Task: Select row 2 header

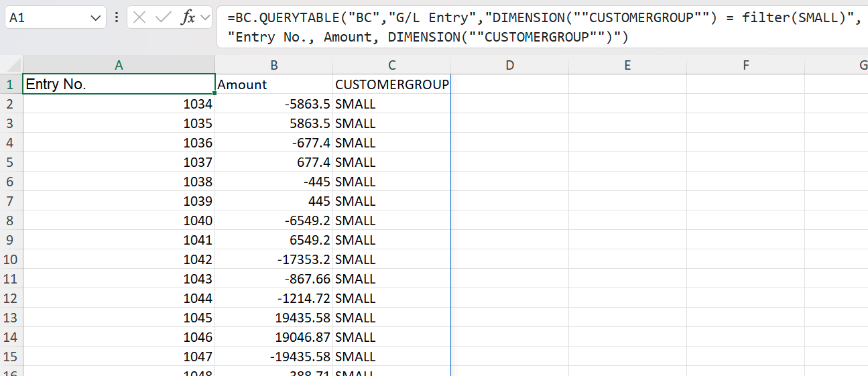Action: pyautogui.click(x=11, y=104)
